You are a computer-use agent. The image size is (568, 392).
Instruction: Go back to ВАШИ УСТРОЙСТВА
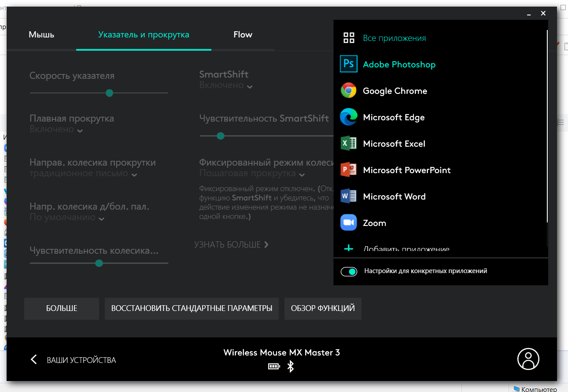[x=73, y=360]
